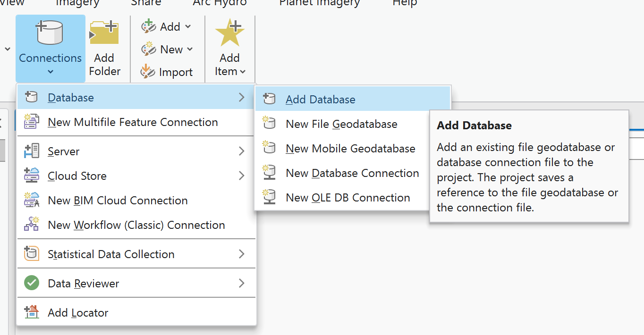Click the Data Reviewer green checkmark icon
Viewport: 644px width, 335px height.
(x=32, y=284)
